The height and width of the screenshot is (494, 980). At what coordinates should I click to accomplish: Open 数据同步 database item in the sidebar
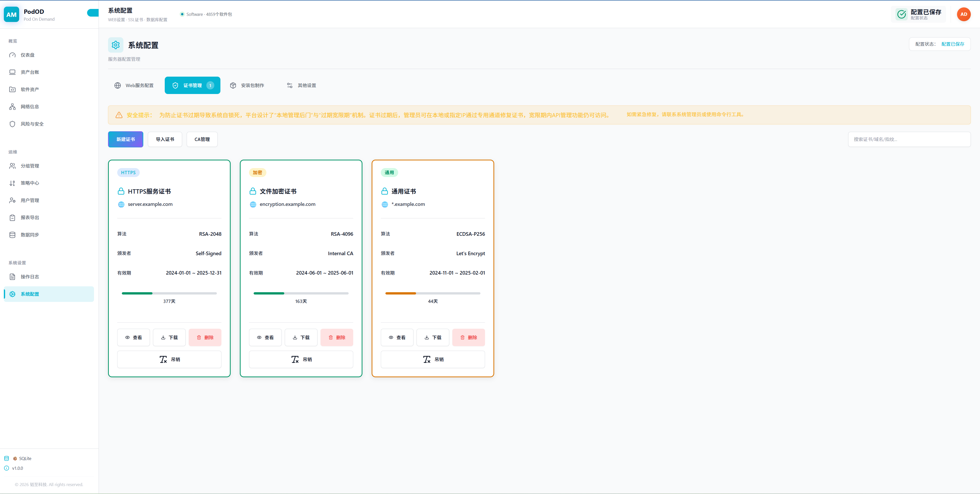(x=30, y=235)
